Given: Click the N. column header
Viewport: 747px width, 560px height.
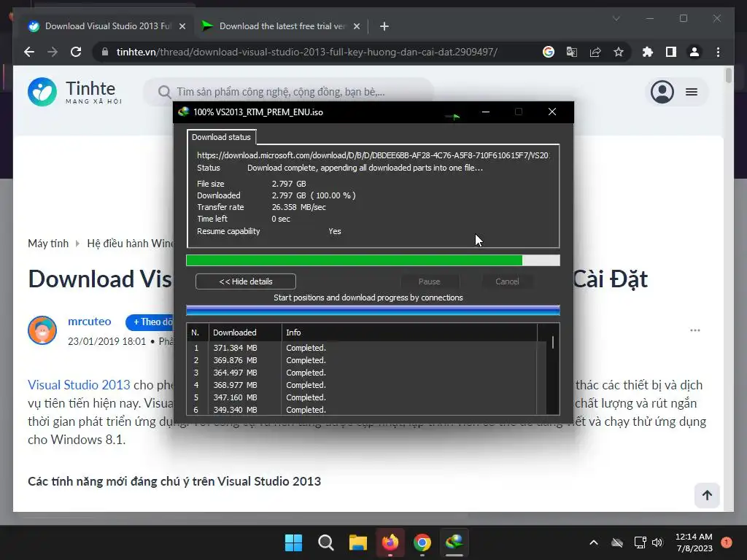Looking at the screenshot, I should click(x=198, y=332).
